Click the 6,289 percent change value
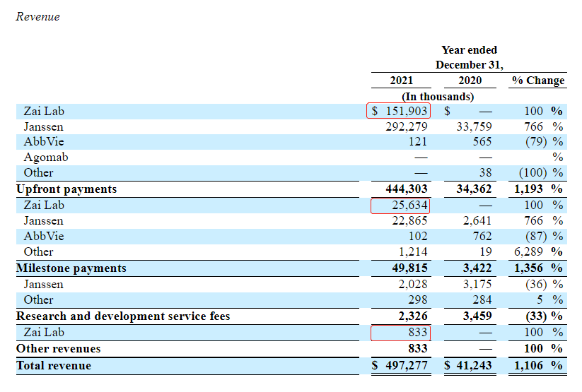The image size is (582, 392). coord(528,252)
